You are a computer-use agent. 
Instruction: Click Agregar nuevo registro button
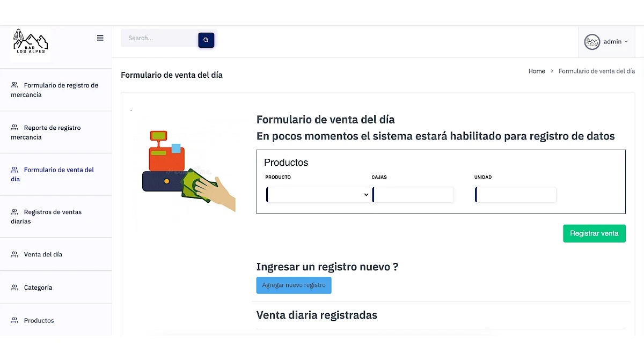click(294, 285)
